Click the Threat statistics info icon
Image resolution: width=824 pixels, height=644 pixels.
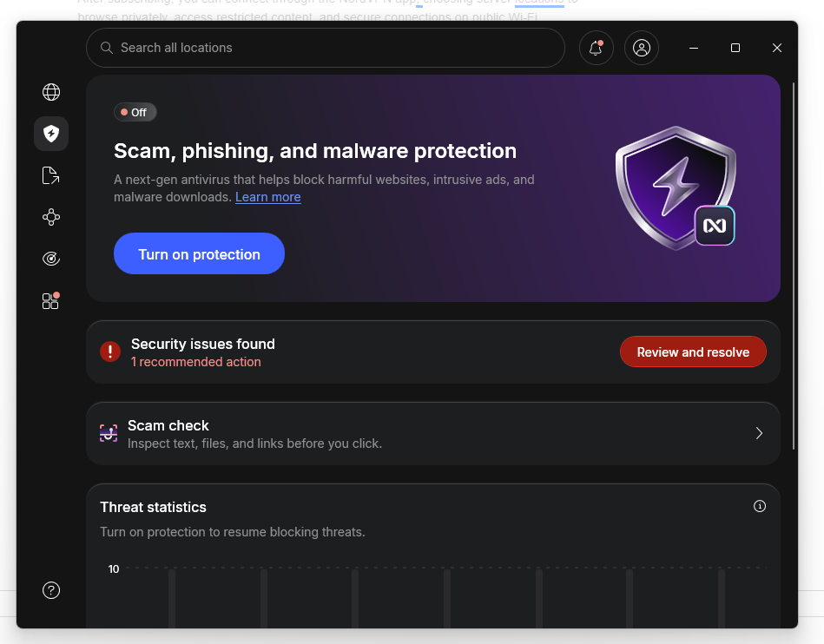pyautogui.click(x=760, y=506)
